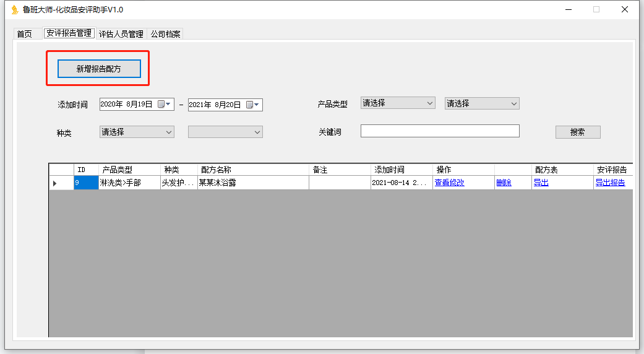Click the 操作 column header
The width and height of the screenshot is (644, 354).
(463, 170)
